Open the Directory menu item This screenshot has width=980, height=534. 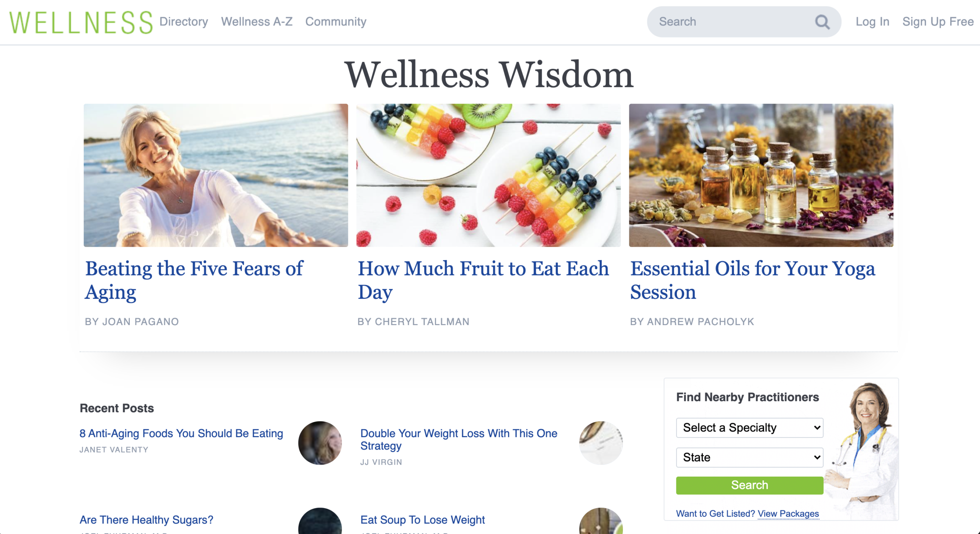(x=184, y=21)
